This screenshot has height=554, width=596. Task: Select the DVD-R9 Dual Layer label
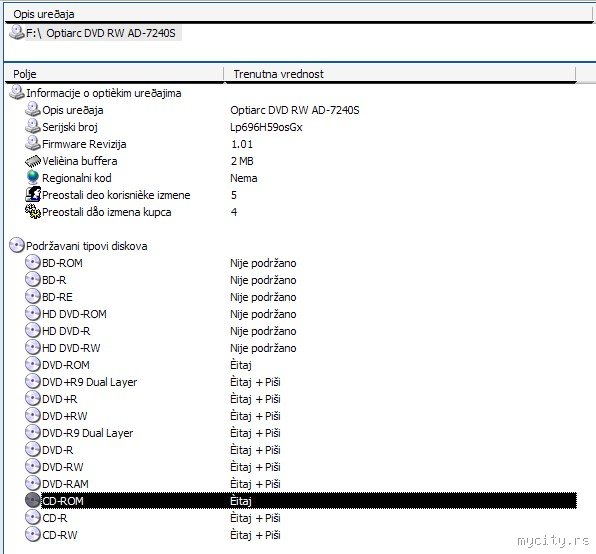click(87, 433)
